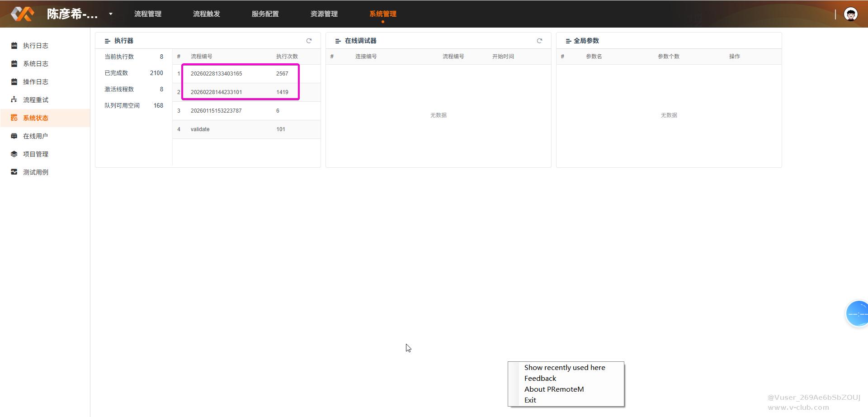Select 在线用户 in the sidebar
This screenshot has height=417, width=868.
point(35,136)
